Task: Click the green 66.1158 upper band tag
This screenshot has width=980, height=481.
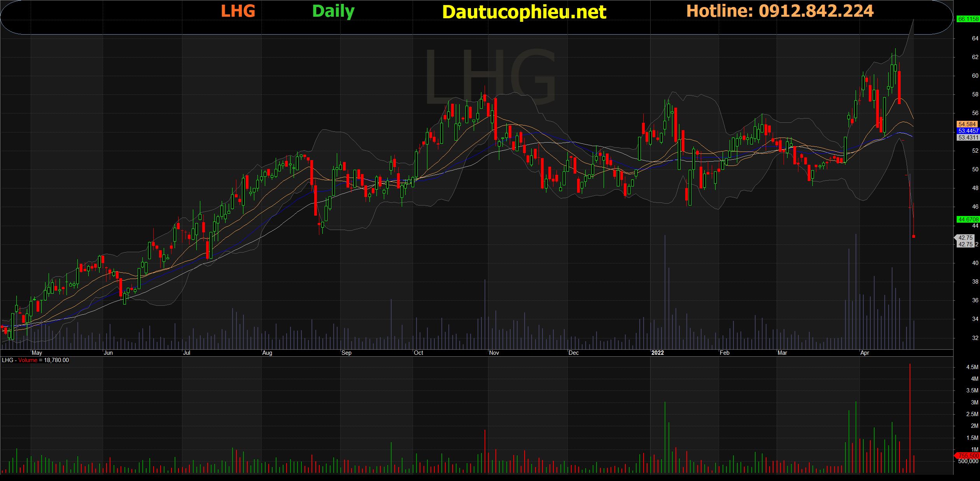Action: (968, 19)
